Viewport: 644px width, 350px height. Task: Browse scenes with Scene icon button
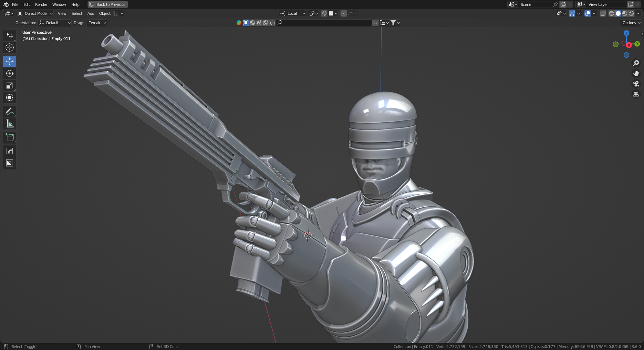[x=513, y=4]
